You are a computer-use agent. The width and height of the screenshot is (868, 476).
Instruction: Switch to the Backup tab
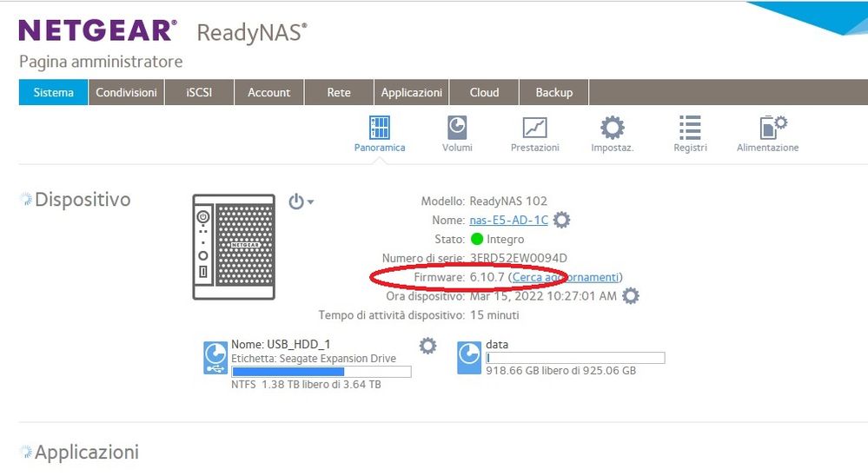point(554,92)
